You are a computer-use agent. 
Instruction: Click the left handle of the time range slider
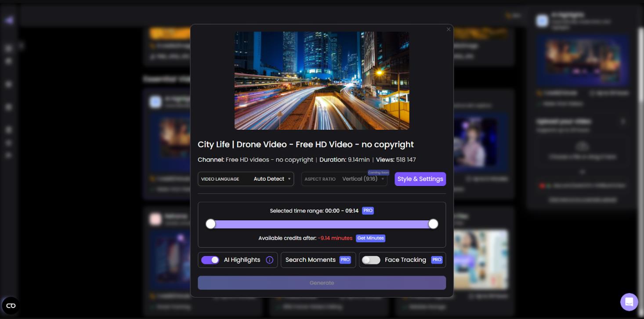[x=211, y=224]
